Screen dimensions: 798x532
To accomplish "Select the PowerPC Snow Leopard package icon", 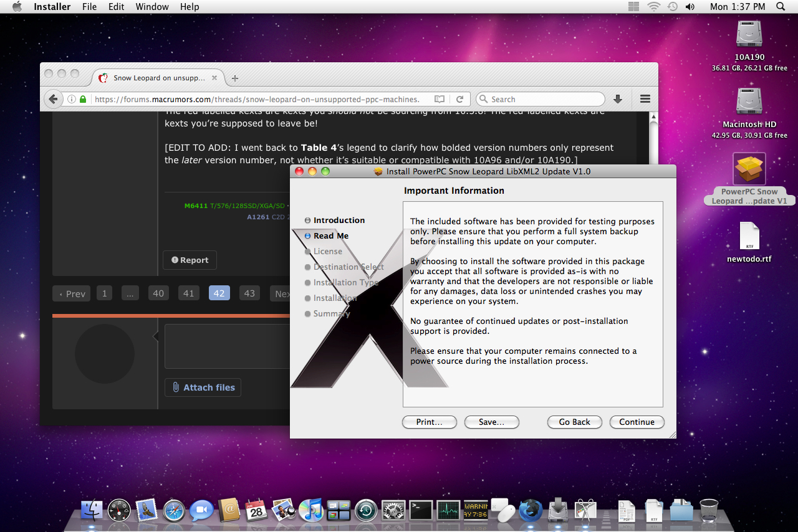I will [749, 168].
